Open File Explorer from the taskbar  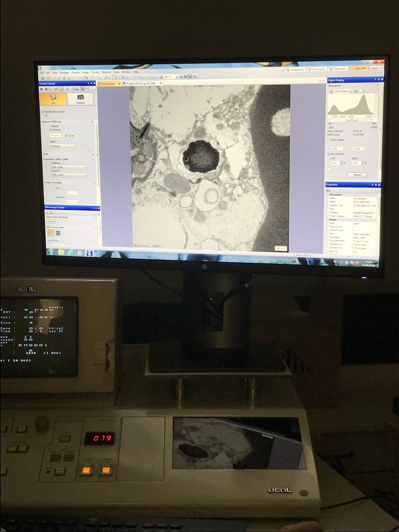61,252
